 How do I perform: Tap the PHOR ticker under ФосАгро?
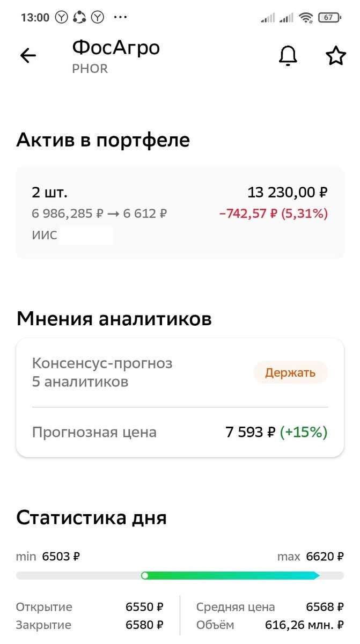[89, 69]
